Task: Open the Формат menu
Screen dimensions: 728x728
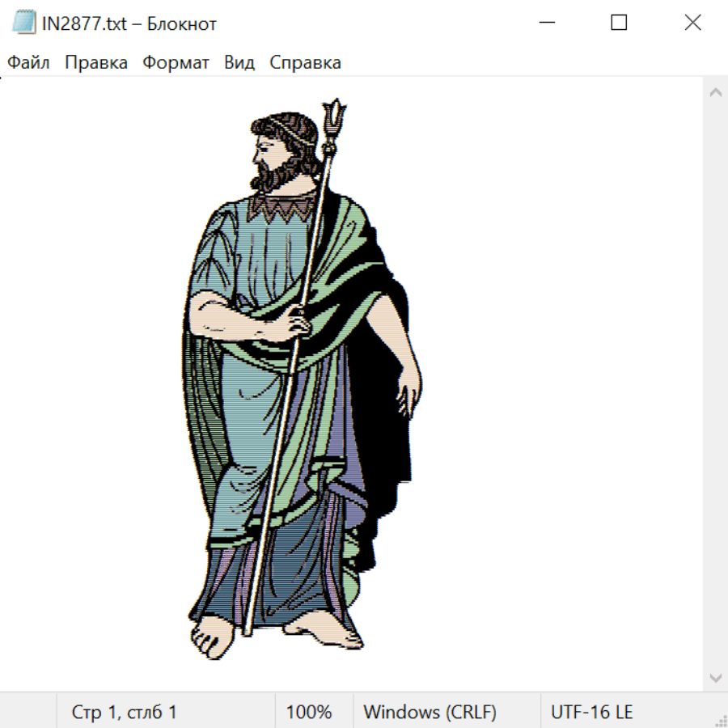Action: [x=176, y=63]
